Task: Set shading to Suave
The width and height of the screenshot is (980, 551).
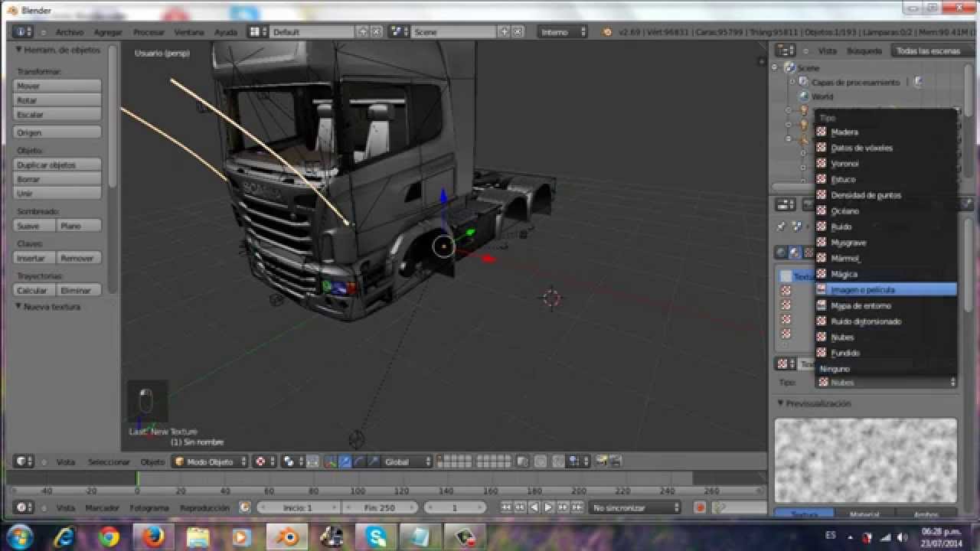Action: tap(34, 226)
